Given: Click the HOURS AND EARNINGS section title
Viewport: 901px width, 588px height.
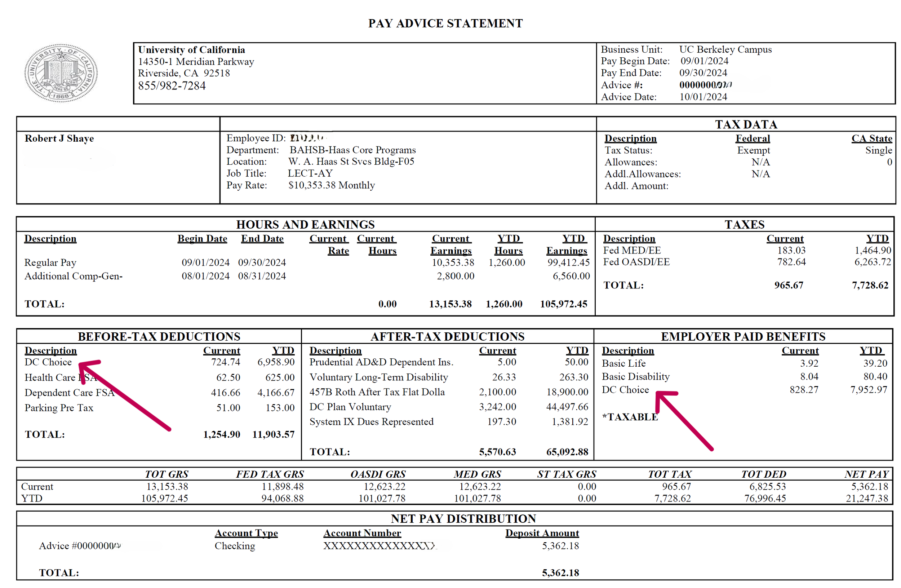Looking at the screenshot, I should point(305,225).
